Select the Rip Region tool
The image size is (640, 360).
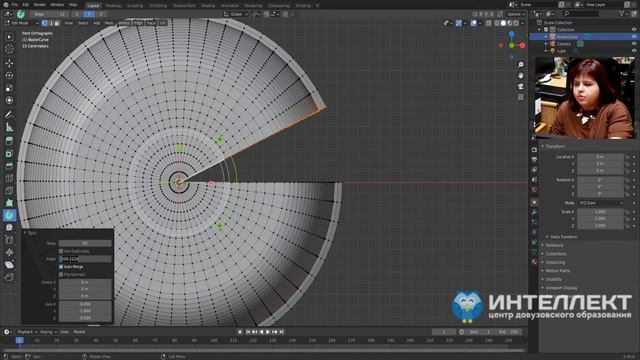9,277
